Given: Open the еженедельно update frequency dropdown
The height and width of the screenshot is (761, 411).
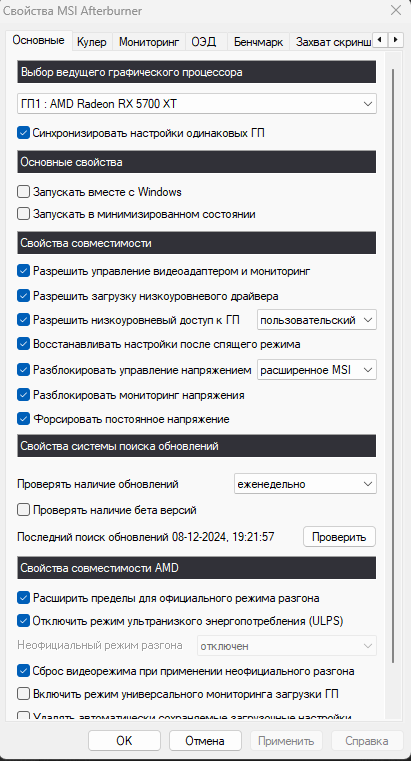Looking at the screenshot, I should click(x=305, y=484).
